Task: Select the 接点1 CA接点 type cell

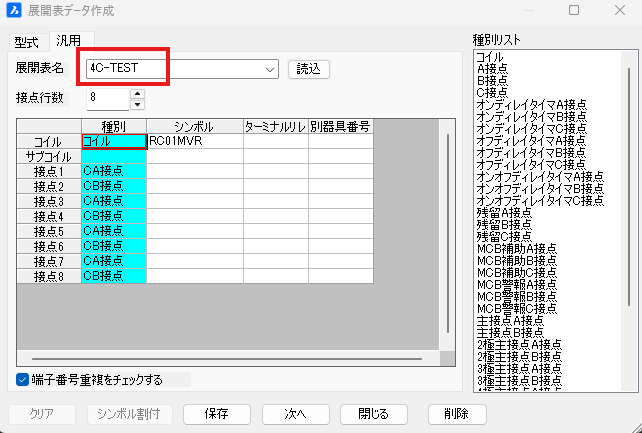Action: (114, 171)
